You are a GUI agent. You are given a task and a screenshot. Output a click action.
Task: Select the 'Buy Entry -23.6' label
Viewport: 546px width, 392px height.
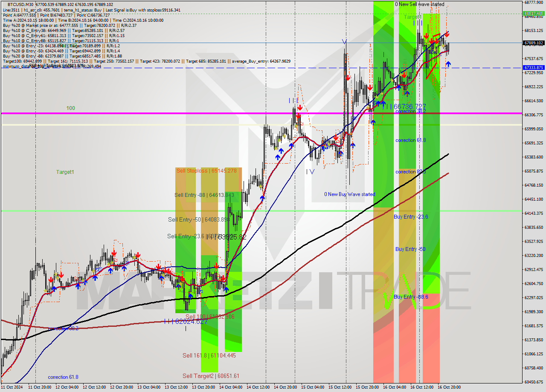pyautogui.click(x=411, y=217)
